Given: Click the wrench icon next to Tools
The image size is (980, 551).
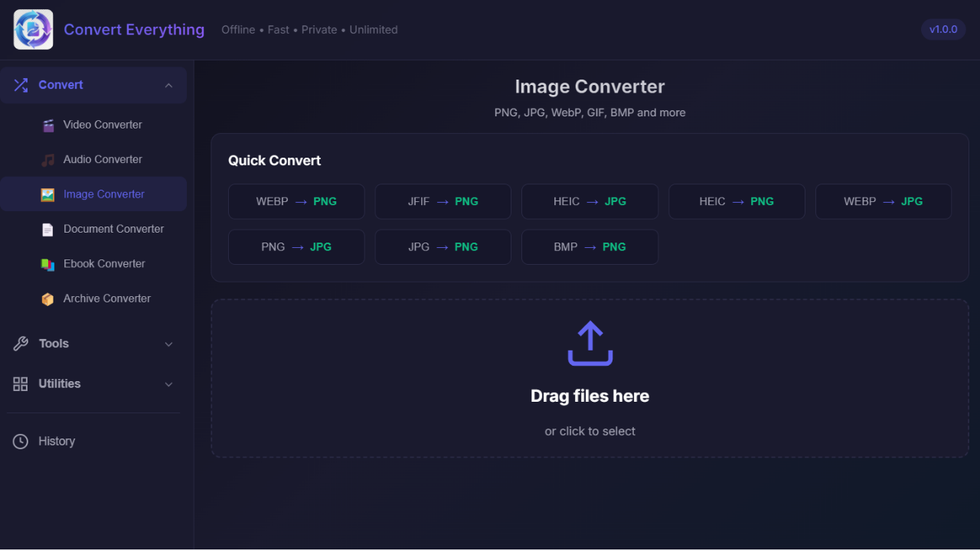Looking at the screenshot, I should click(20, 343).
